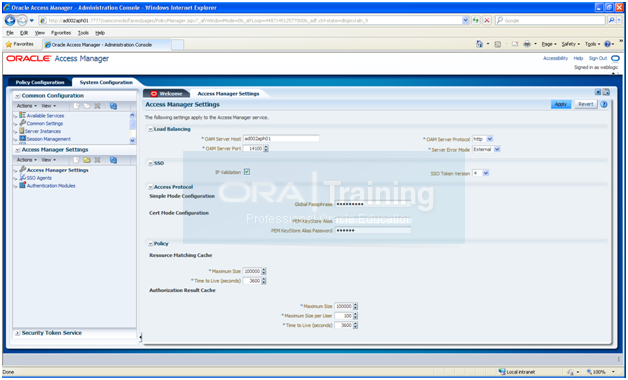The image size is (628, 380).
Task: Click the Delete icon in Common Configuration toolbar
Action: (97, 106)
